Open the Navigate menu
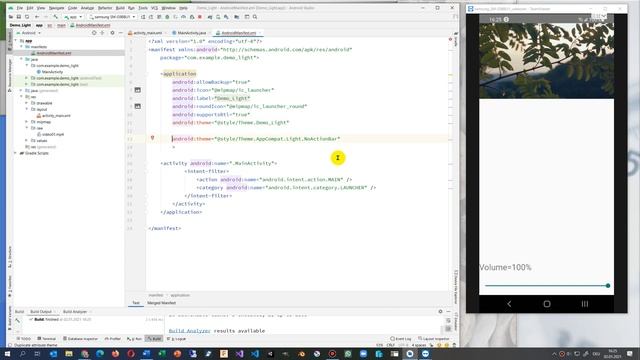Image resolution: width=640 pixels, height=360 pixels. pyautogui.click(x=56, y=8)
